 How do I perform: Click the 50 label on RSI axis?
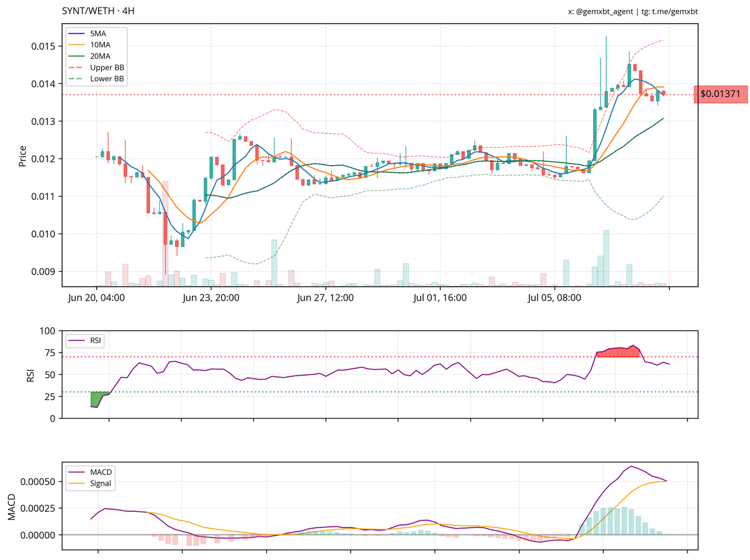(x=50, y=374)
